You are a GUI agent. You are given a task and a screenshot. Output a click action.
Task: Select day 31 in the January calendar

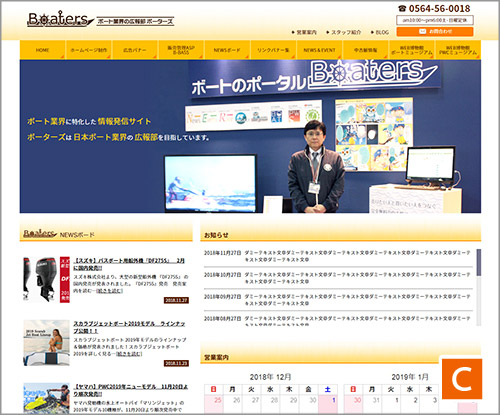[x=372, y=404]
